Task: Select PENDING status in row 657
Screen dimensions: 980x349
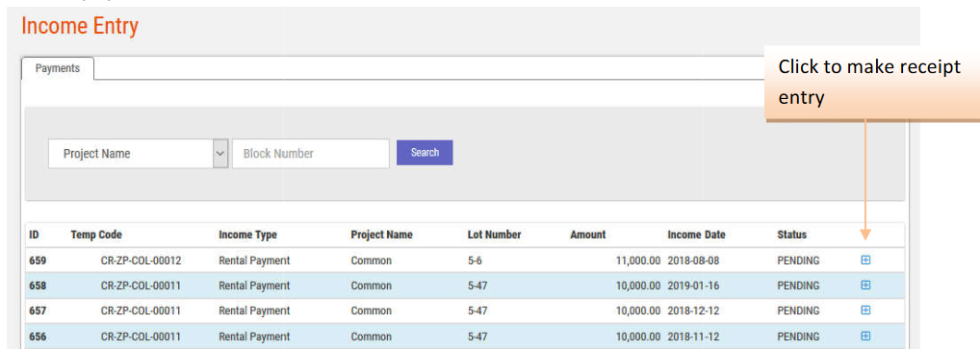Action: click(798, 311)
